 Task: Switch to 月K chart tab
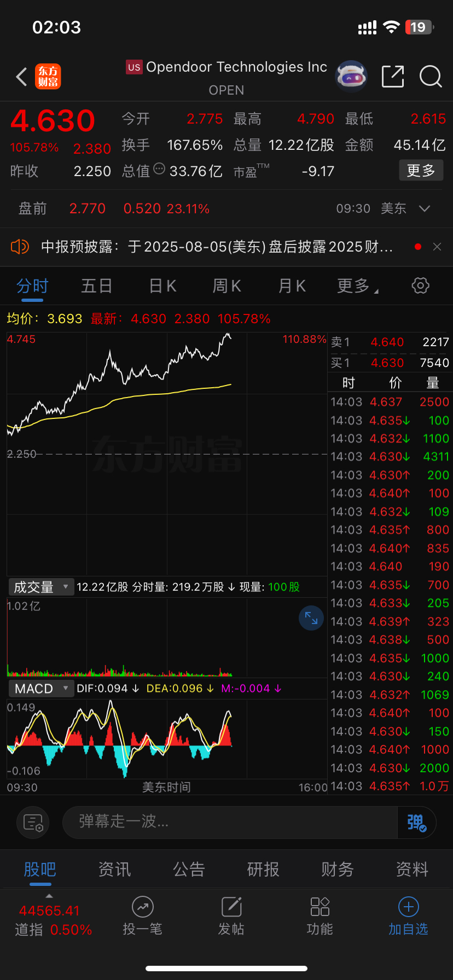coord(292,285)
